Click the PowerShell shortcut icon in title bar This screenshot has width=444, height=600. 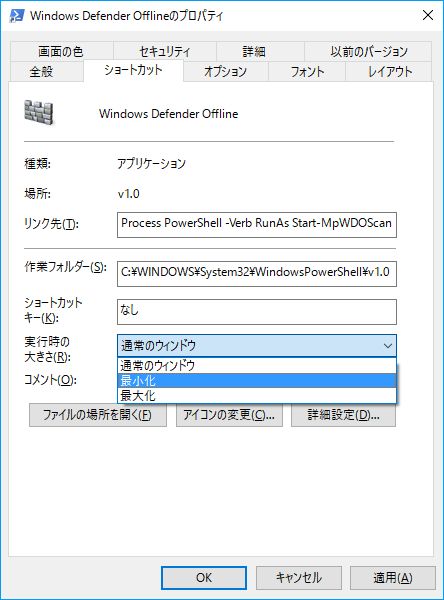(17, 15)
